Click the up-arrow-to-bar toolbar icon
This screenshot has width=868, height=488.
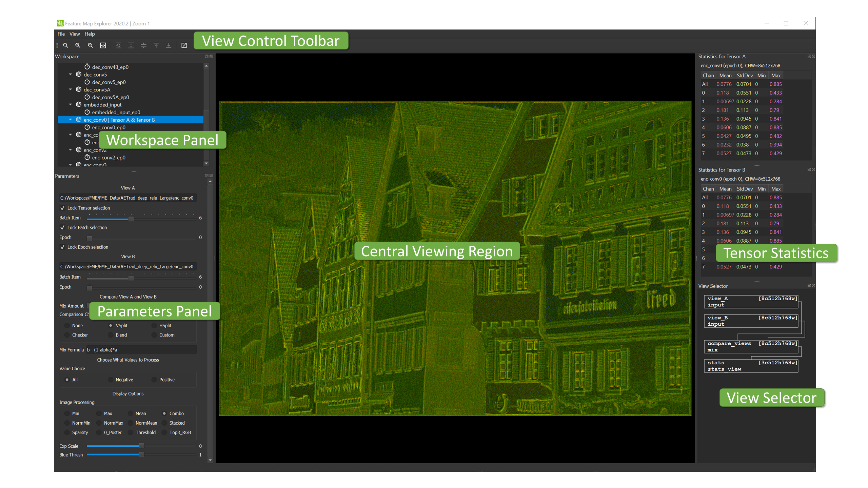[156, 45]
